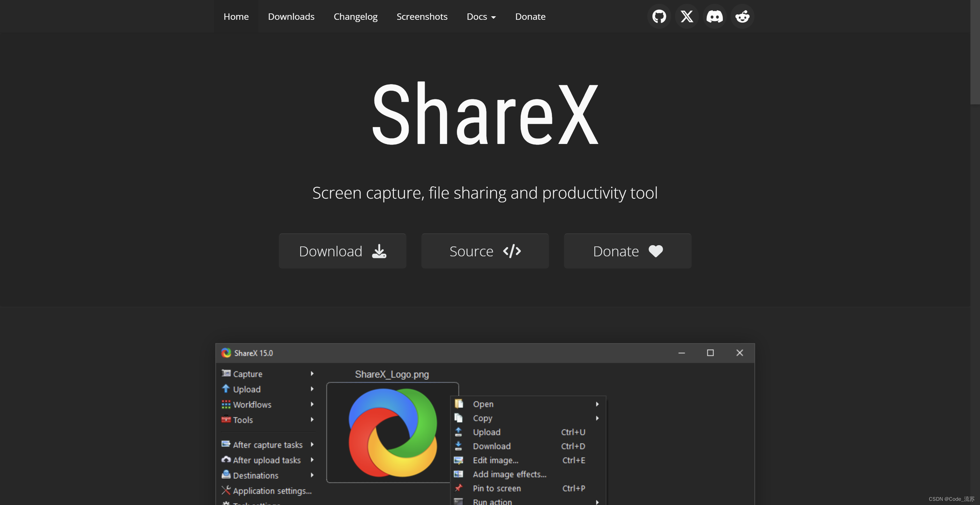The height and width of the screenshot is (505, 980).
Task: Expand the Tools submenu arrow
Action: [x=312, y=419]
